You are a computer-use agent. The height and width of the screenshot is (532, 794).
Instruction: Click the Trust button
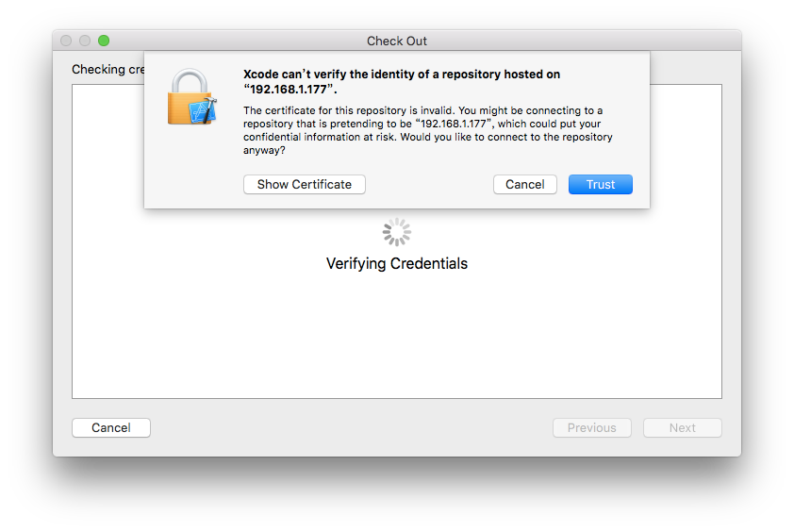pyautogui.click(x=600, y=185)
